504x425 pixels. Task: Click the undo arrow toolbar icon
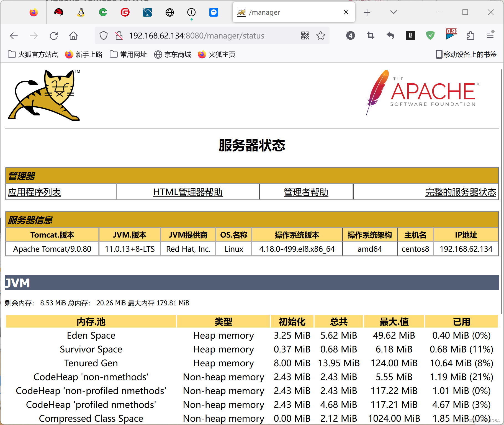tap(390, 36)
